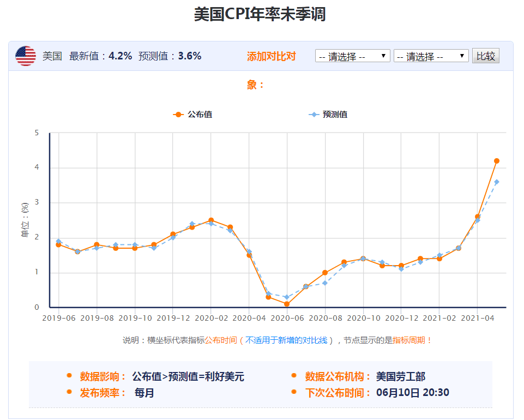Image resolution: width=524 pixels, height=420 pixels.
Task: Click the 指标周期 orange text
Action: pos(409,340)
